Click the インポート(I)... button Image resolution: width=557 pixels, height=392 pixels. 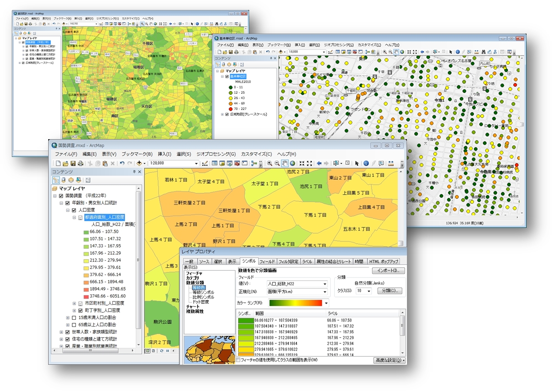[388, 271]
